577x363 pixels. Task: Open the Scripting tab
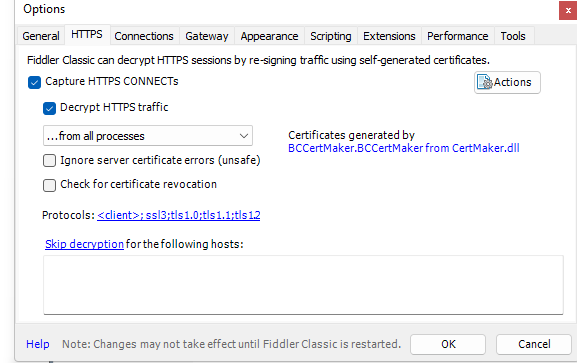330,36
